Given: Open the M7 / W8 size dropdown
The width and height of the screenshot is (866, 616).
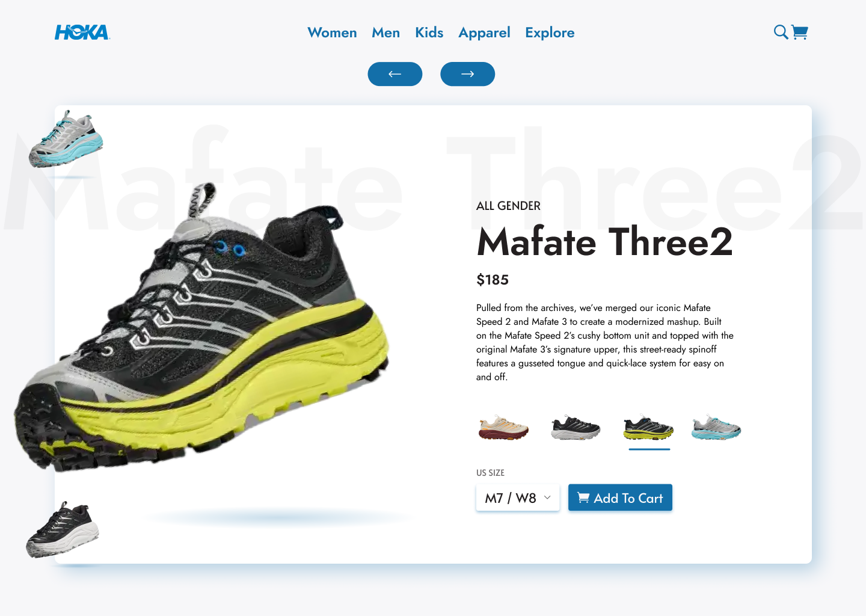Looking at the screenshot, I should 518,497.
